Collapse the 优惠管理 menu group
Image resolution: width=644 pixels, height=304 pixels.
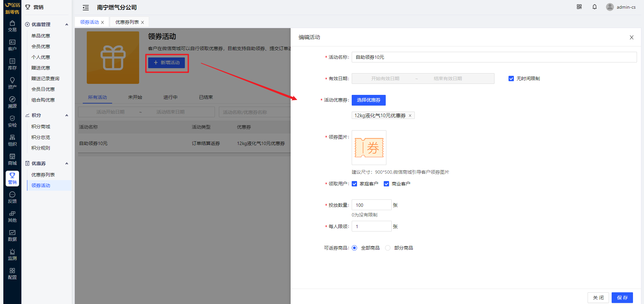click(x=67, y=24)
